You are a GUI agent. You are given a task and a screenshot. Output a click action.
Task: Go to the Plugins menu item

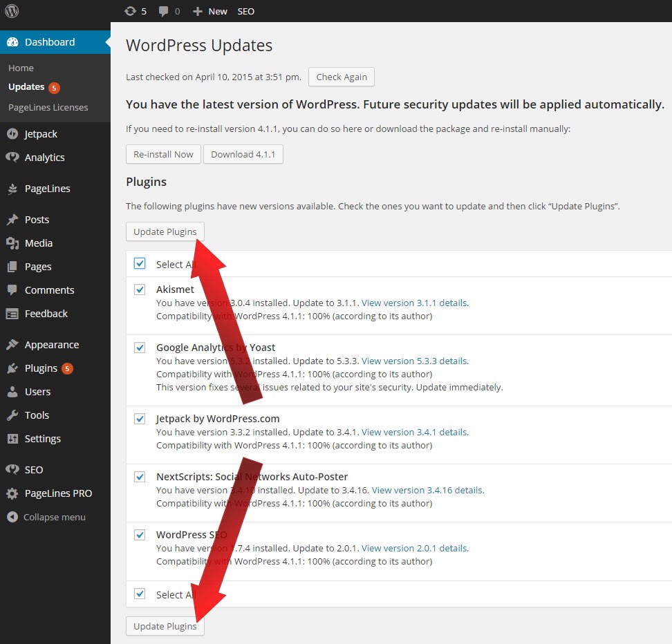(41, 368)
